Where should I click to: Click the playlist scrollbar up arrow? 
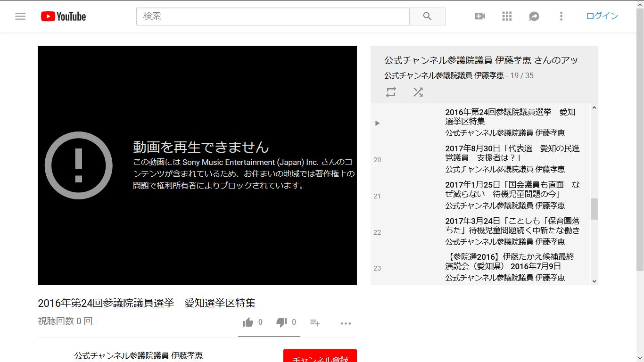594,108
